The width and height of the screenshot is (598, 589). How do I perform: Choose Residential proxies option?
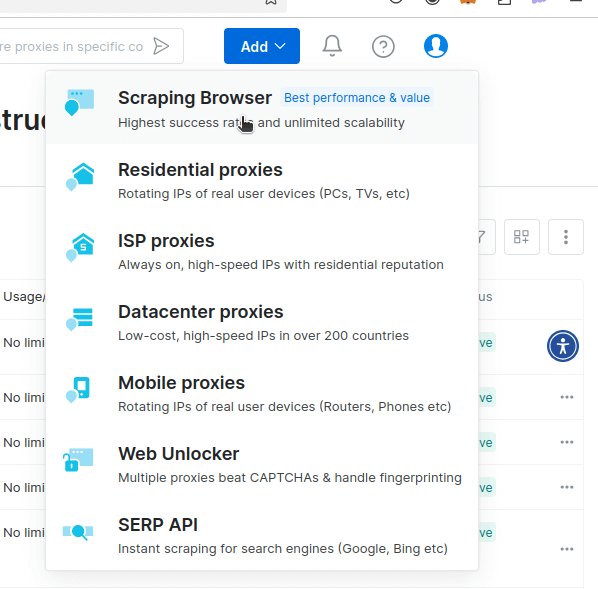tap(262, 180)
